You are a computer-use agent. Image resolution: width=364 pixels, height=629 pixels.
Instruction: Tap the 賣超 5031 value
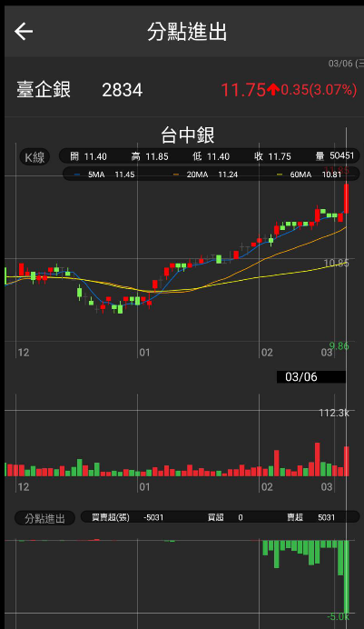point(310,517)
